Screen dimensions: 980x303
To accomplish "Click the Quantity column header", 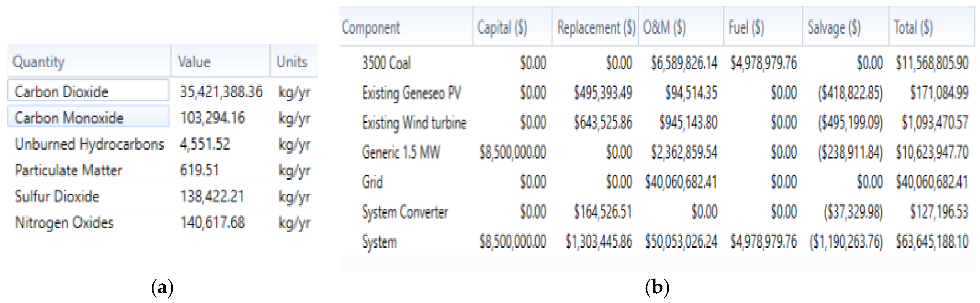I will tap(38, 62).
